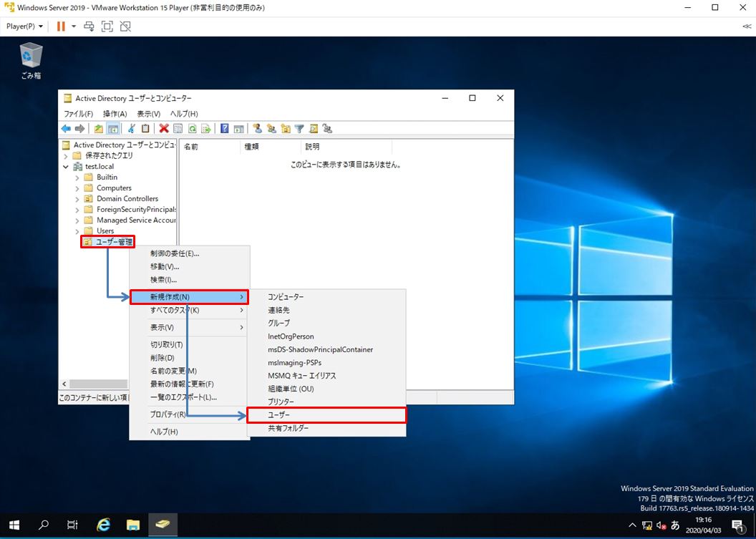The height and width of the screenshot is (539, 756).
Task: Choose 新規作成(N) in the context menu
Action: [189, 297]
